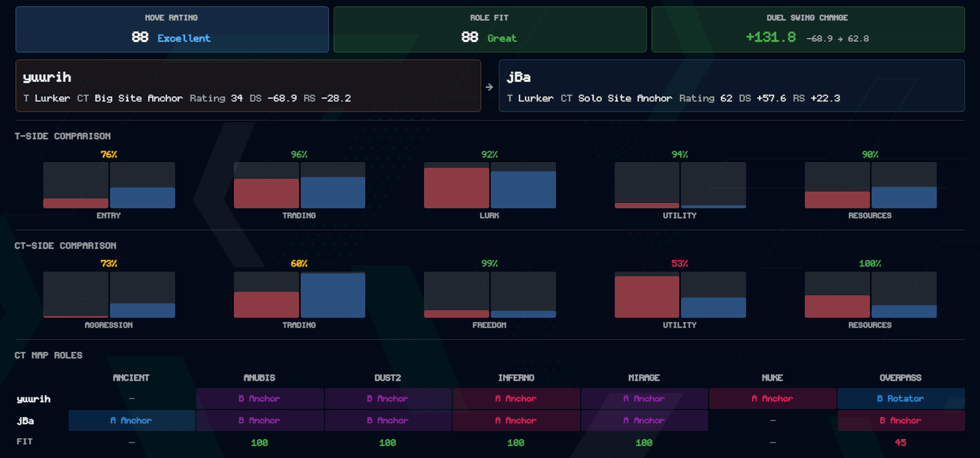The image size is (980, 458).
Task: Select yuurih's B Rotator cell on Overpass
Action: coord(901,399)
